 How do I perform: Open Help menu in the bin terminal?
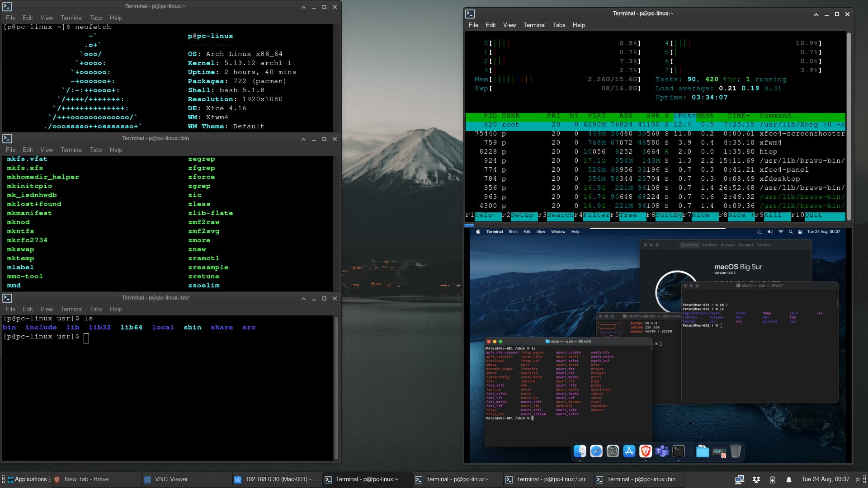click(116, 150)
